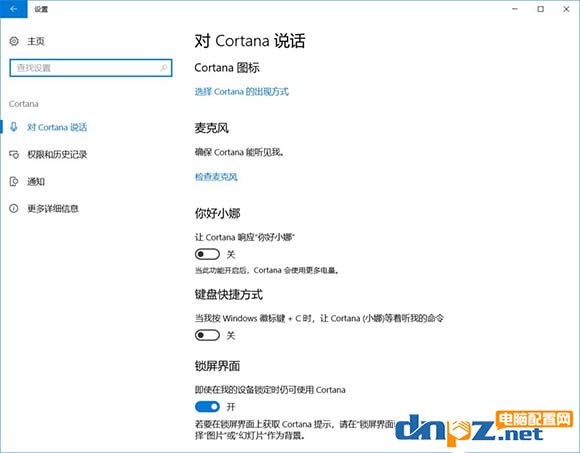Viewport: 580px width, 453px height.
Task: Close the settings window
Action: point(566,9)
